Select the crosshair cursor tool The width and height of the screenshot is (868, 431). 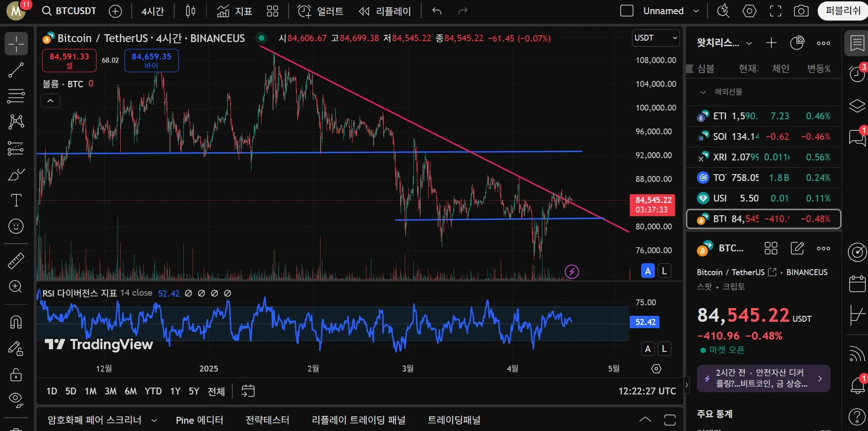tap(16, 44)
